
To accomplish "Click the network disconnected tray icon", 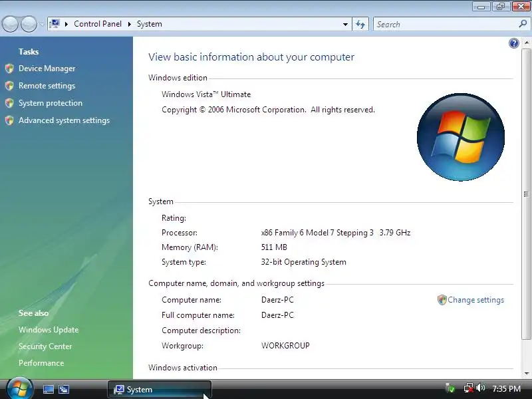I will (469, 388).
